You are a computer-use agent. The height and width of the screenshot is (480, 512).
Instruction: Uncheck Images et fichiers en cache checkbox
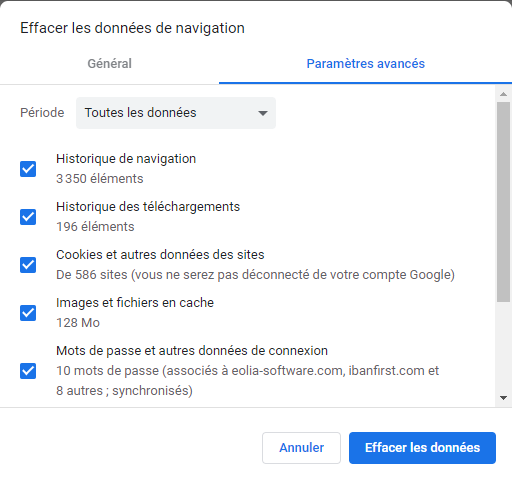click(x=28, y=313)
